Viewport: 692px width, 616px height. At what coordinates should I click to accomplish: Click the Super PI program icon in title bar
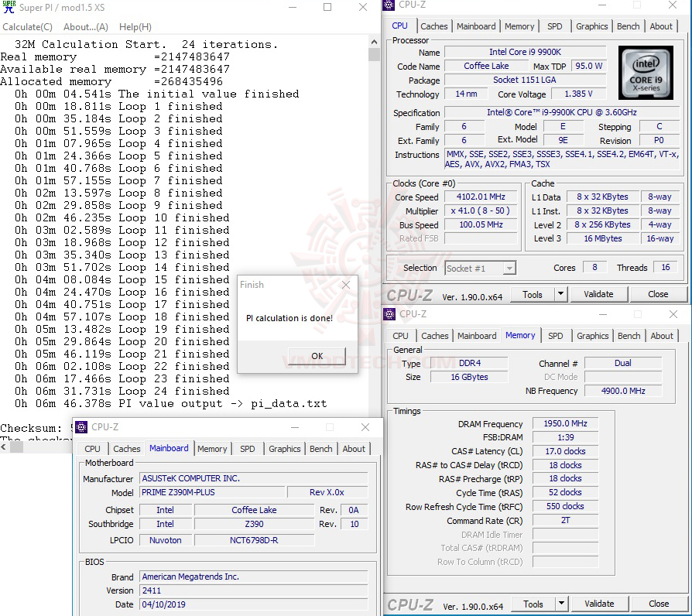pyautogui.click(x=9, y=7)
